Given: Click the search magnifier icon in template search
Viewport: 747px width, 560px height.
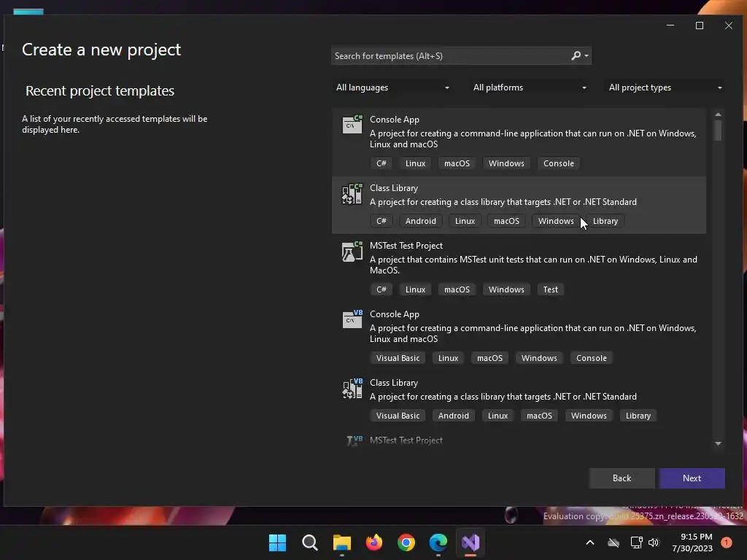Looking at the screenshot, I should point(576,55).
